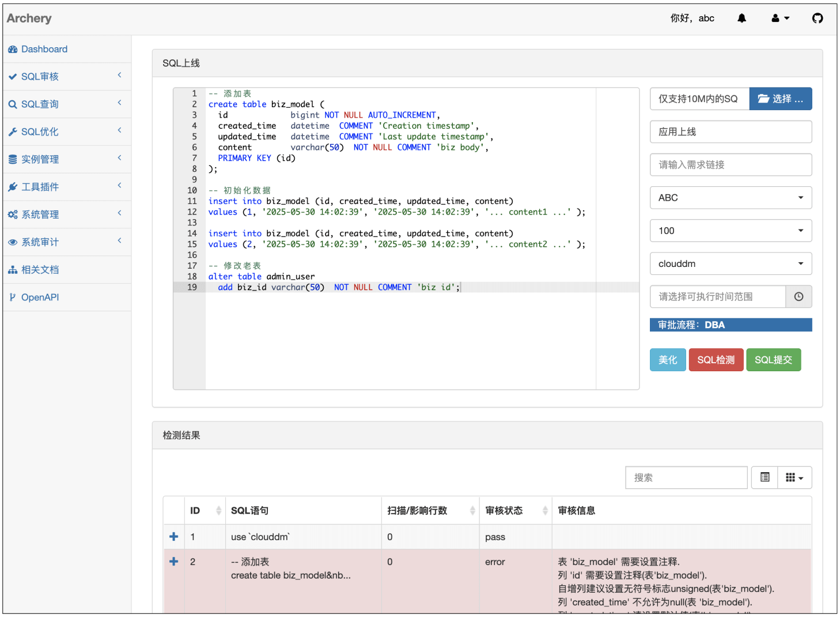Open the ABC instance dropdown

click(x=731, y=198)
